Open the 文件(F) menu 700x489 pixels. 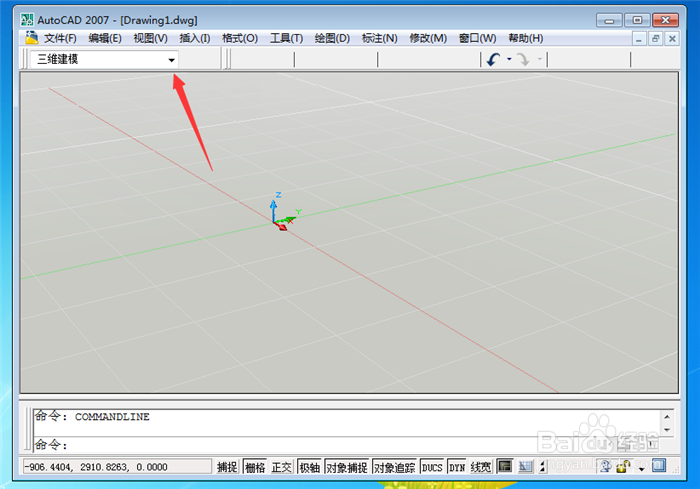[60, 38]
